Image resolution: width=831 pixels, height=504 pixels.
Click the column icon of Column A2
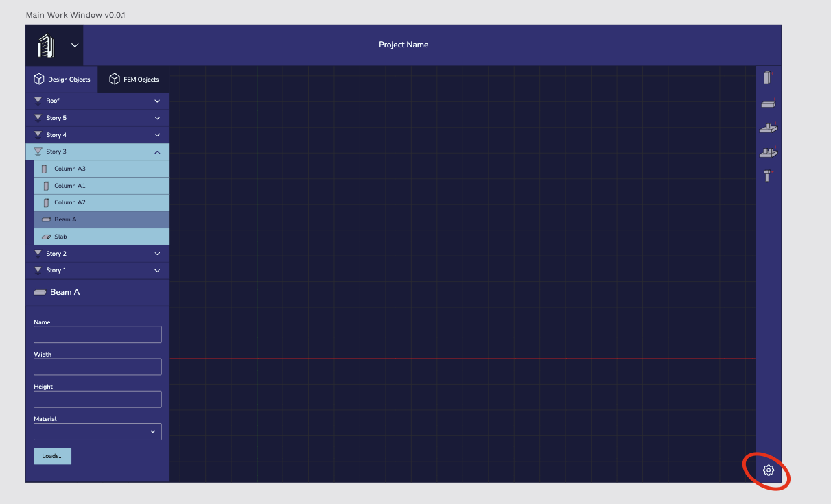pos(46,202)
